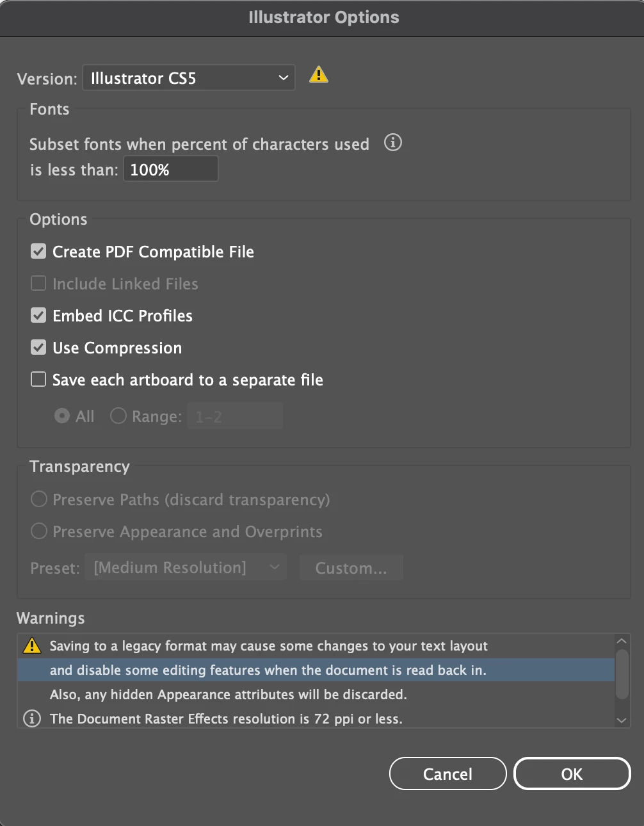Uncheck Create PDF Compatible File

coord(39,252)
